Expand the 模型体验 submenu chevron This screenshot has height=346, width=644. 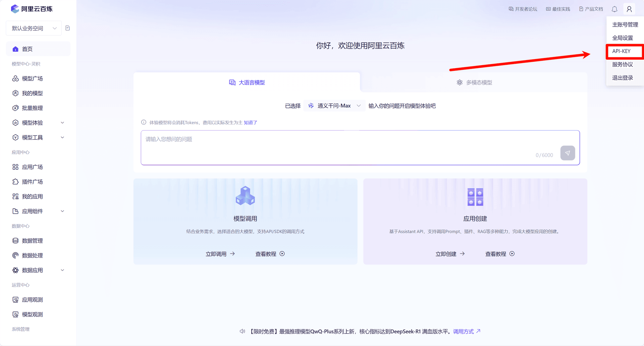(62, 123)
